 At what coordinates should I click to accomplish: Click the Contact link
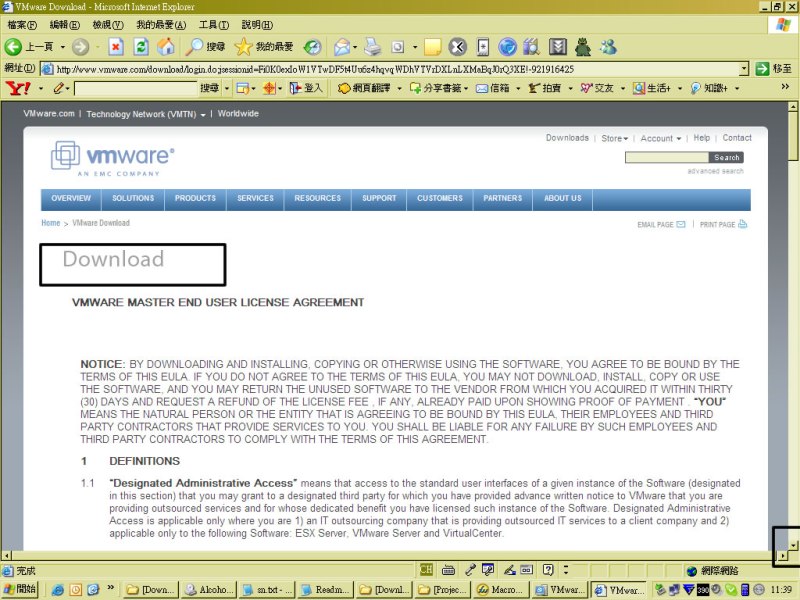click(x=737, y=138)
